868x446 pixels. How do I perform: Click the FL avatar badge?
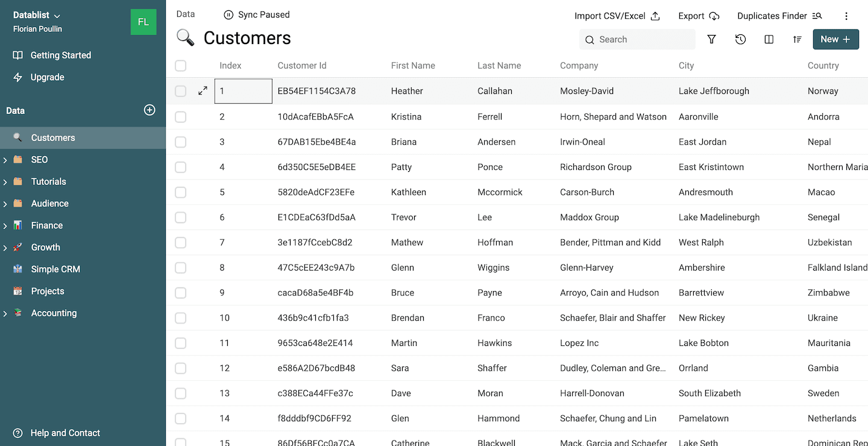tap(143, 21)
